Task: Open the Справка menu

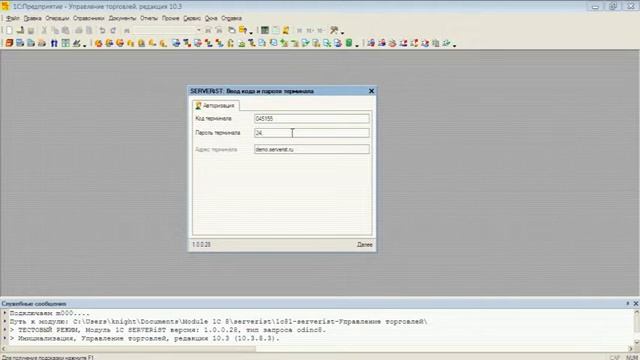Action: point(231,18)
